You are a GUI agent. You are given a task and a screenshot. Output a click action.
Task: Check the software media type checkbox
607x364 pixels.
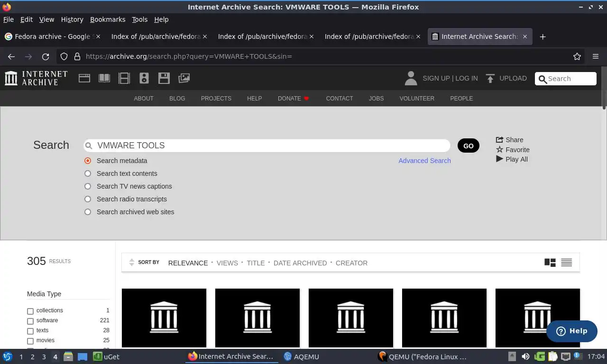click(x=30, y=321)
